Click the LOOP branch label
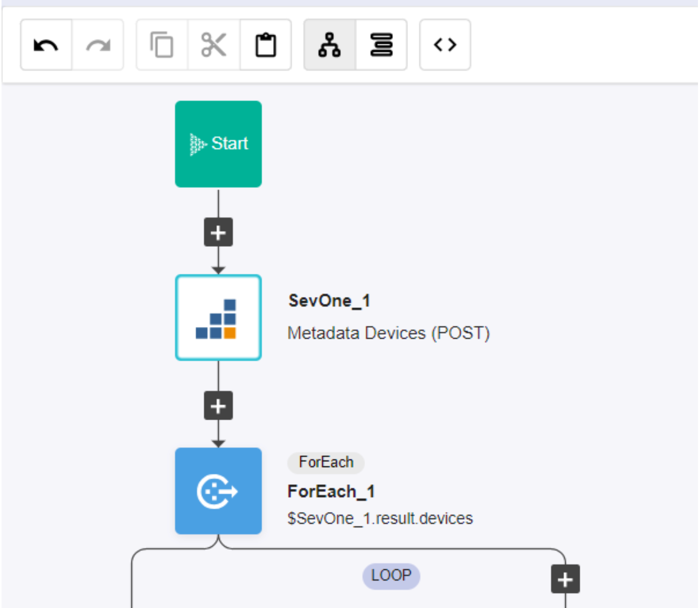This screenshot has width=700, height=608. [x=391, y=575]
